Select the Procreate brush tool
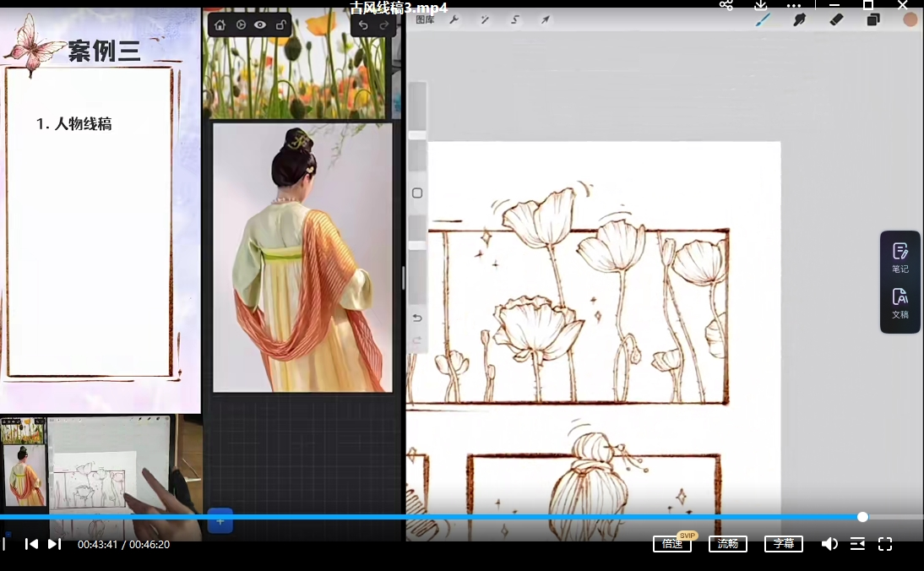This screenshot has width=924, height=571. [763, 19]
